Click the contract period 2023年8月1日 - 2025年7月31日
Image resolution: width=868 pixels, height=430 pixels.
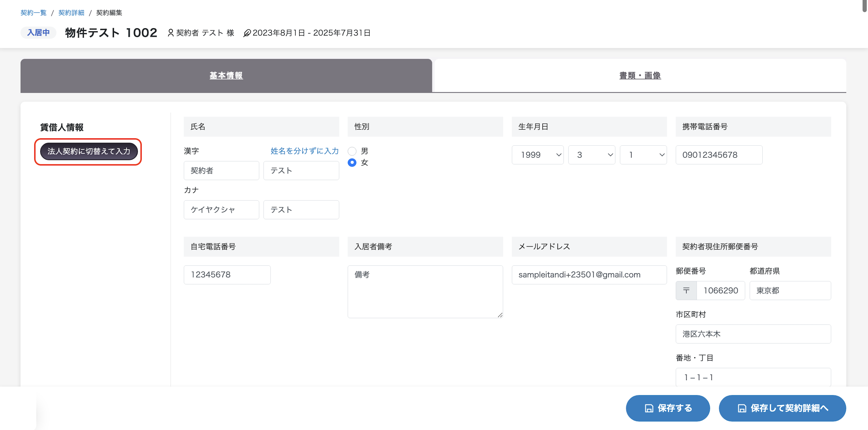click(311, 33)
